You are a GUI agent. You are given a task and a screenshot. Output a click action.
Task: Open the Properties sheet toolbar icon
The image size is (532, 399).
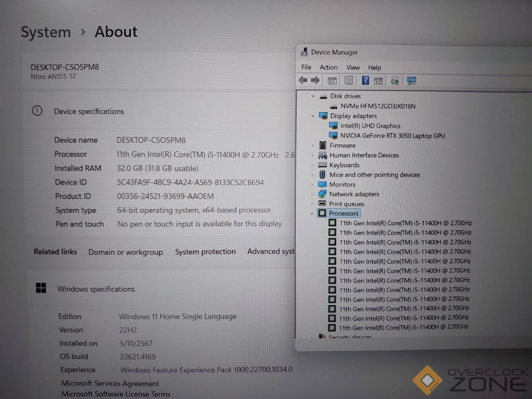click(x=349, y=81)
